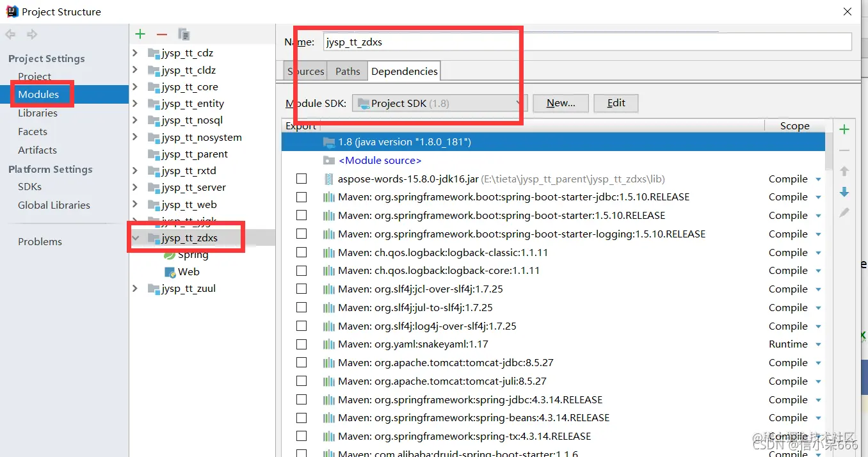Click the Web facet icon
This screenshot has height=457, width=868.
[x=170, y=272]
